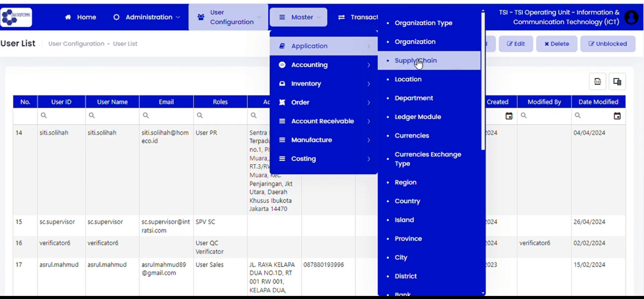Open Ledger Module menu entry

click(418, 117)
